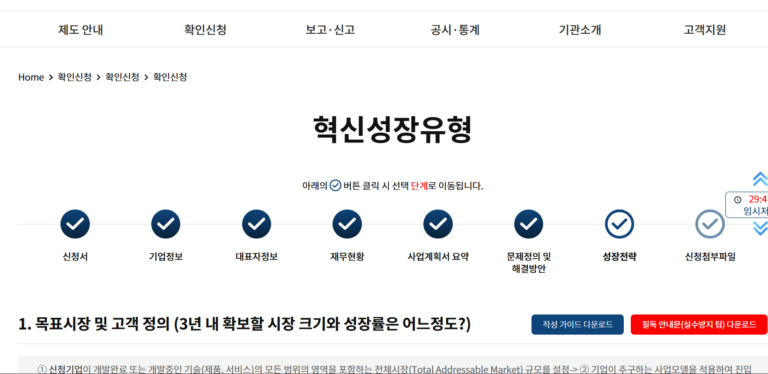Click the 문제정의 및 해결방안 step icon
This screenshot has width=768, height=374.
click(528, 224)
